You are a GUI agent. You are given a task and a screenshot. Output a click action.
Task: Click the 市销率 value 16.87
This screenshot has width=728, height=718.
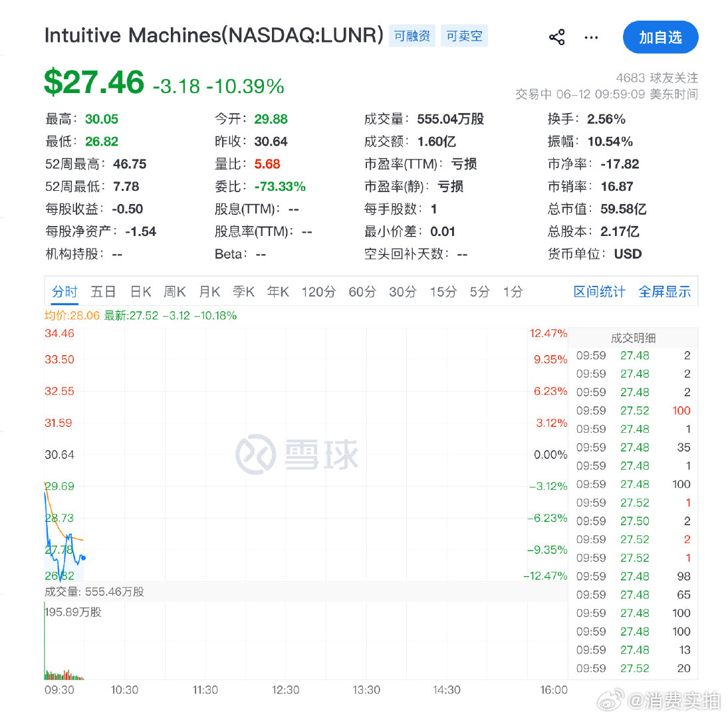click(x=617, y=187)
